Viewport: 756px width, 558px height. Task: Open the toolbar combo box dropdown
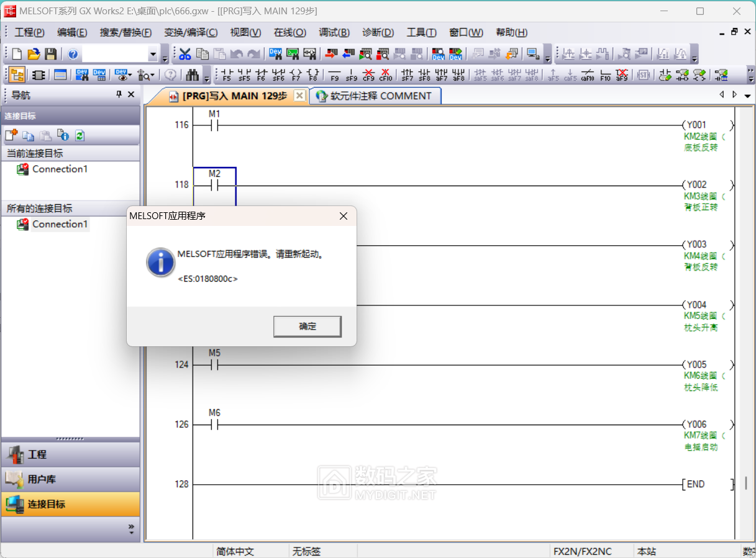(x=153, y=55)
